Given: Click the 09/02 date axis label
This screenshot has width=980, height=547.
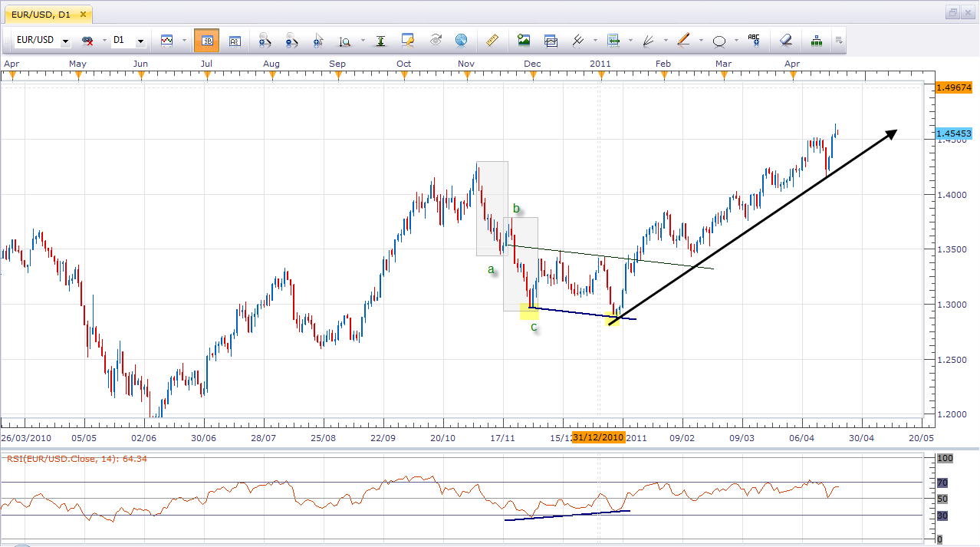Looking at the screenshot, I should tap(682, 437).
